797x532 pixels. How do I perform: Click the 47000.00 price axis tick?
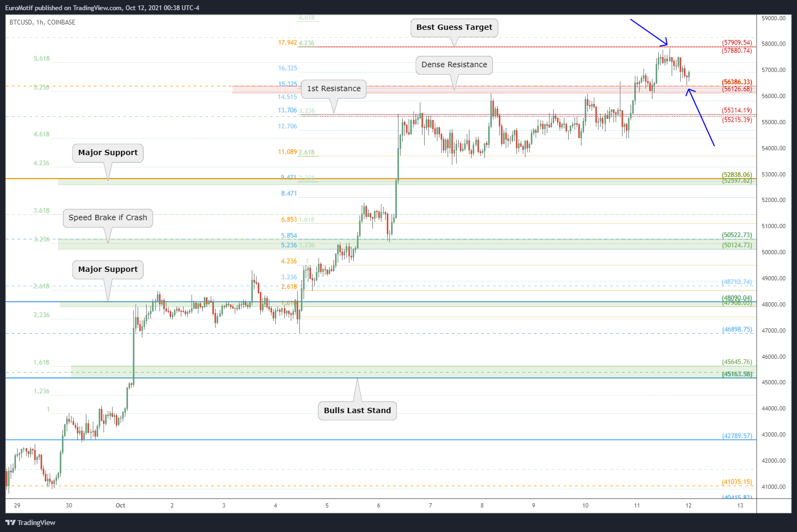[774, 331]
